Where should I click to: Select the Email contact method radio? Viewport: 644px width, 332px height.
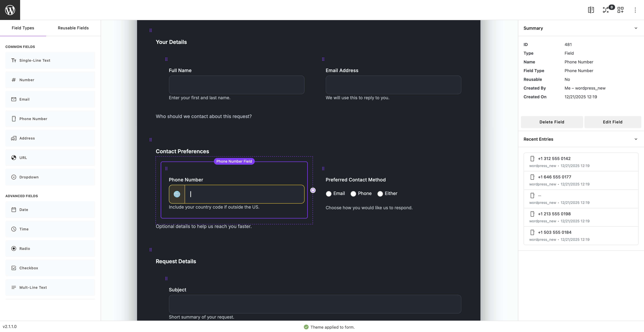tap(329, 193)
